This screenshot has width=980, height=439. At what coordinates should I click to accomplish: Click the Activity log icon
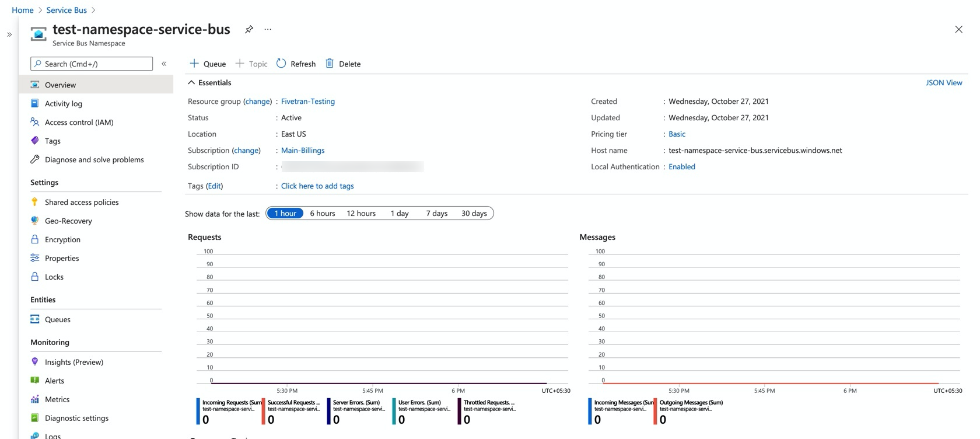tap(35, 103)
